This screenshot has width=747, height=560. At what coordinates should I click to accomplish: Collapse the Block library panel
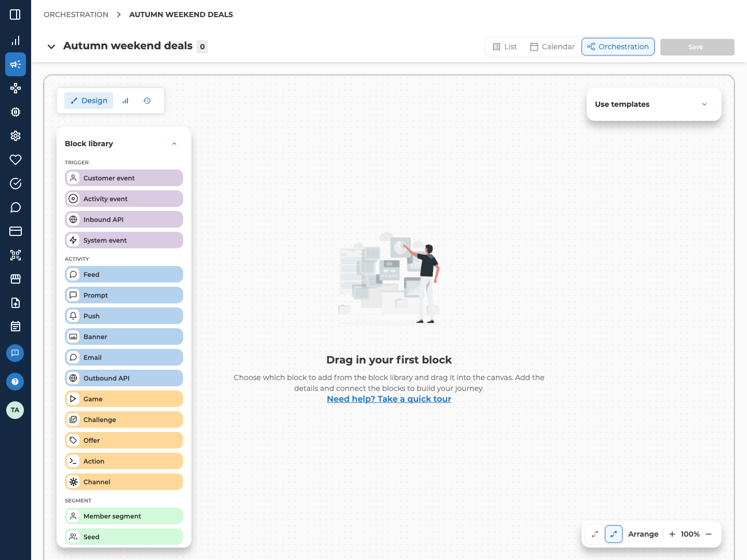(174, 144)
